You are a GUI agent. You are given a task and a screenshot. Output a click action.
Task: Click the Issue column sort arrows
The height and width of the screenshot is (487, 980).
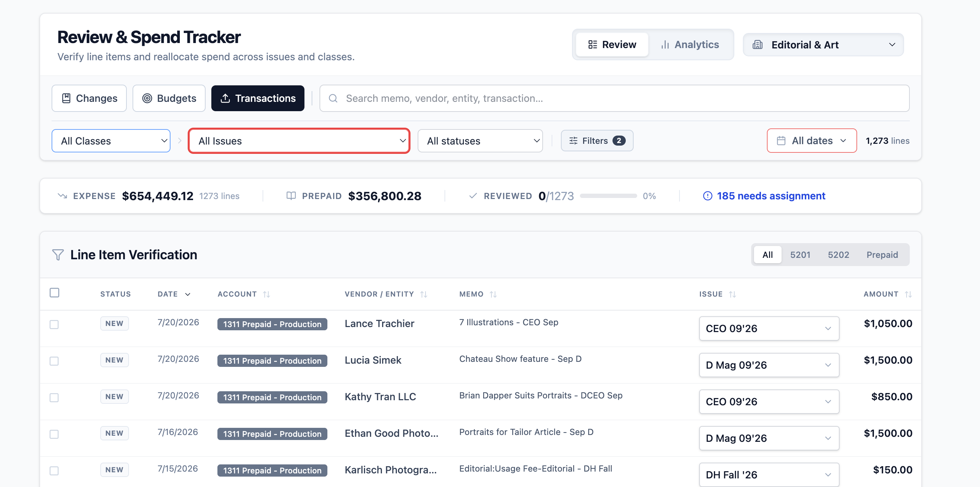coord(732,294)
